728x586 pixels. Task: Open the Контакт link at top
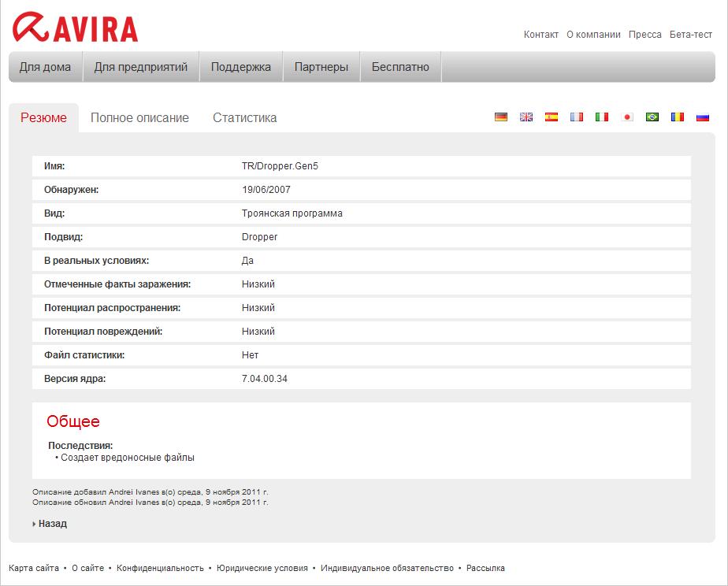[540, 35]
